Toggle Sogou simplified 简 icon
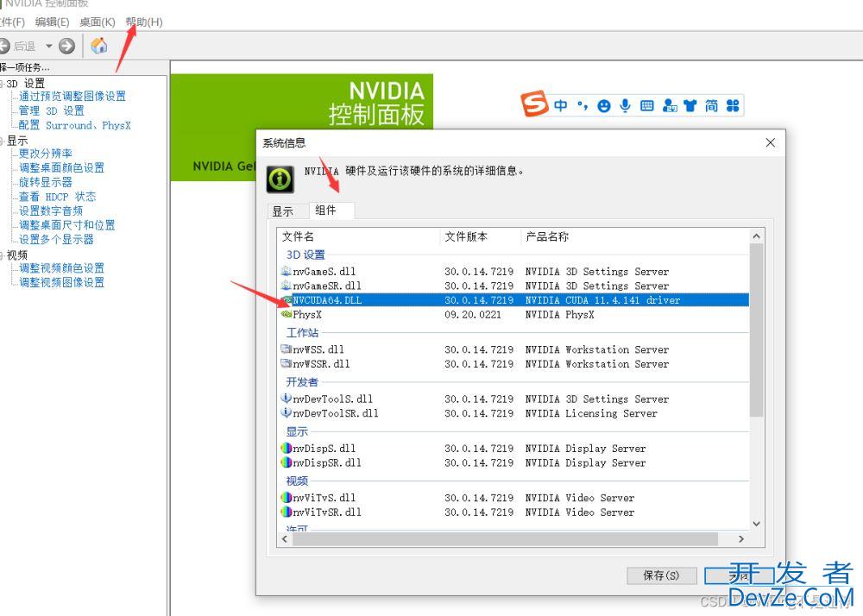The image size is (863, 616). tap(712, 105)
